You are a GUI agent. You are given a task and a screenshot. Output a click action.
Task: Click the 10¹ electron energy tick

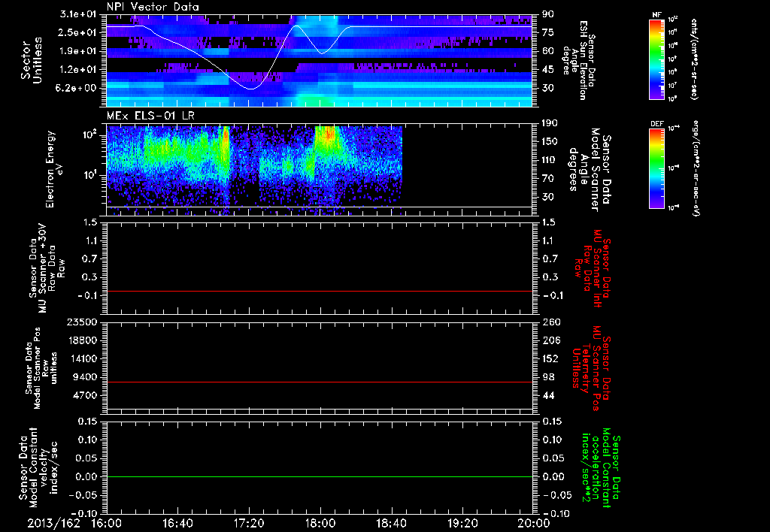click(90, 175)
